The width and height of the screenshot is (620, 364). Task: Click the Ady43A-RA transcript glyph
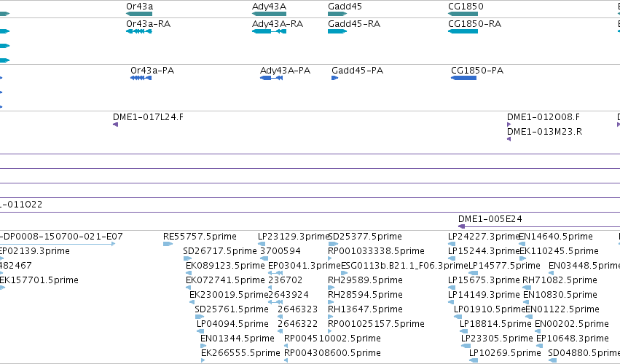tap(270, 31)
